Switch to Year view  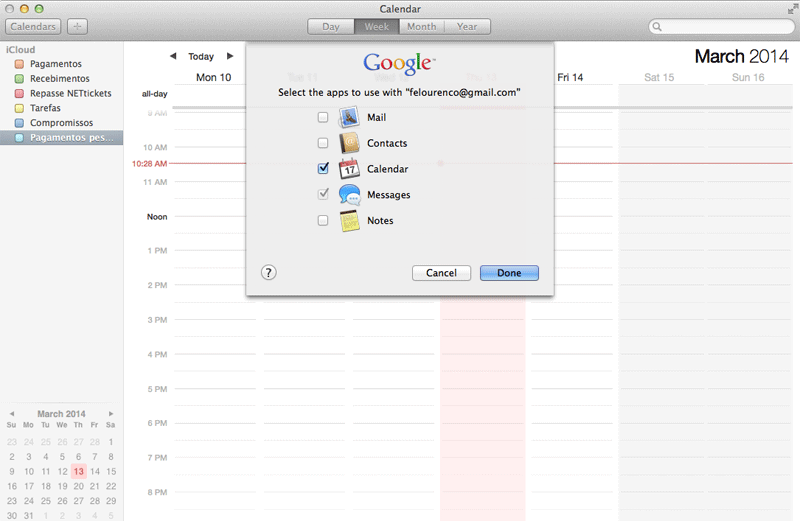(x=467, y=27)
